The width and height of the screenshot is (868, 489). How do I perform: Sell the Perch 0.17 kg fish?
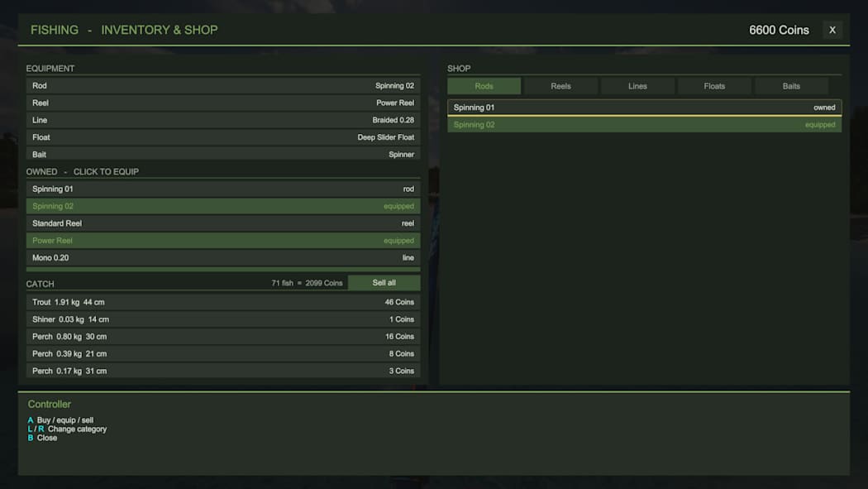(x=223, y=371)
